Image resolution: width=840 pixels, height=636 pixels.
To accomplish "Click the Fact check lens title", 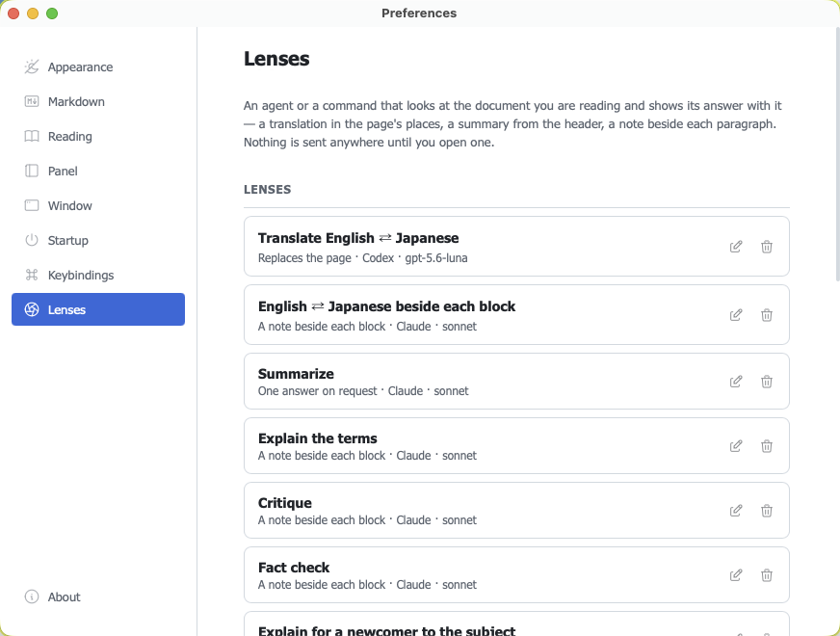I will (x=294, y=567).
